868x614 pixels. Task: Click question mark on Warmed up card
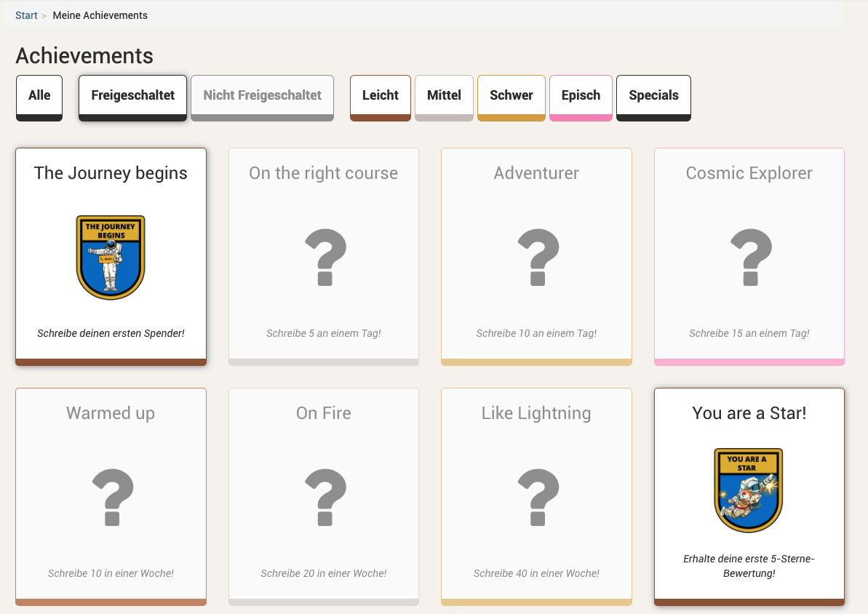pos(113,497)
